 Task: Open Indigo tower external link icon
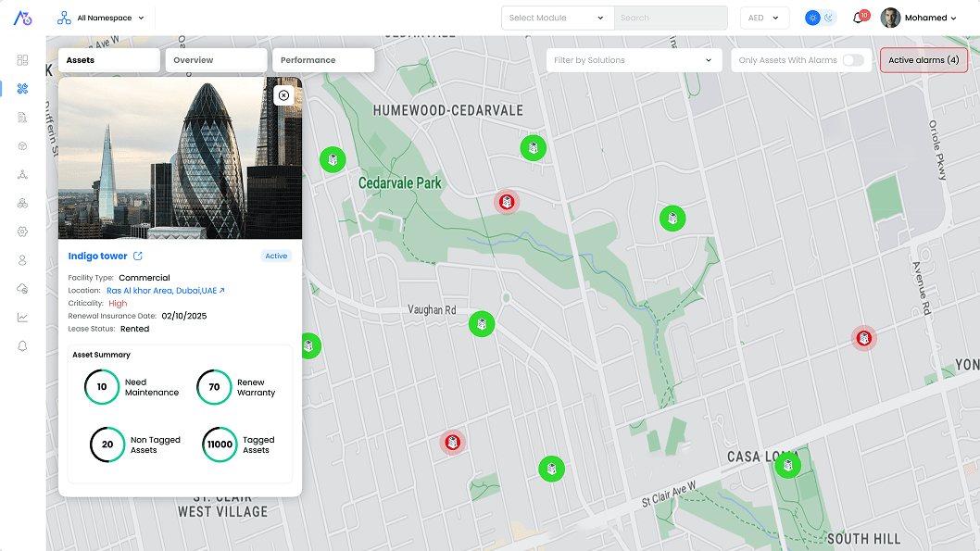(x=138, y=257)
